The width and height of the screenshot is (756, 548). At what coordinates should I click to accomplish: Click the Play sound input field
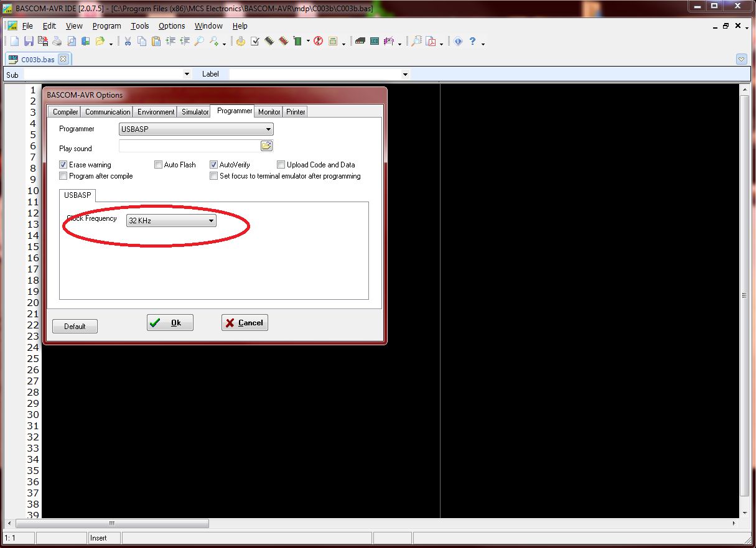tap(189, 146)
